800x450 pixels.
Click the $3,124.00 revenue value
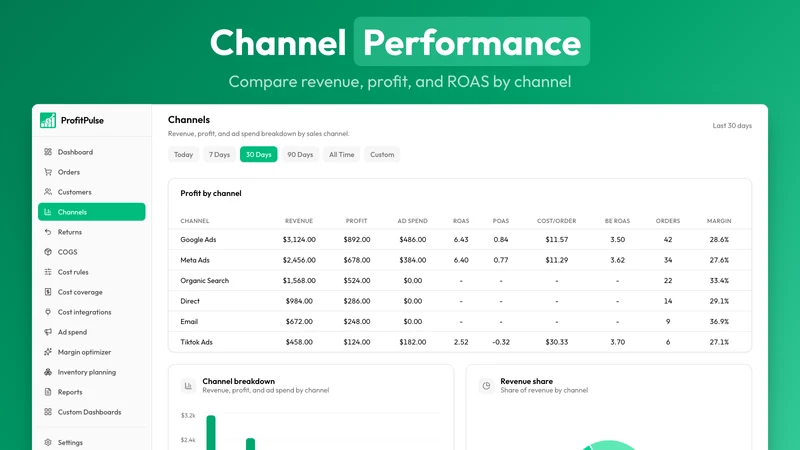click(299, 240)
